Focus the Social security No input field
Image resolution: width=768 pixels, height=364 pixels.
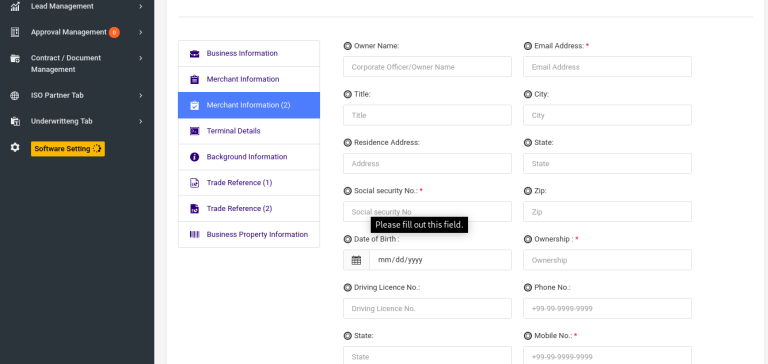[427, 212]
